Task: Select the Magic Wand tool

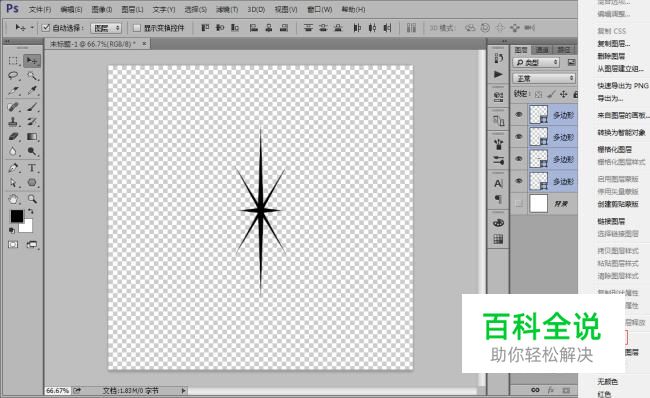Action: click(32, 75)
